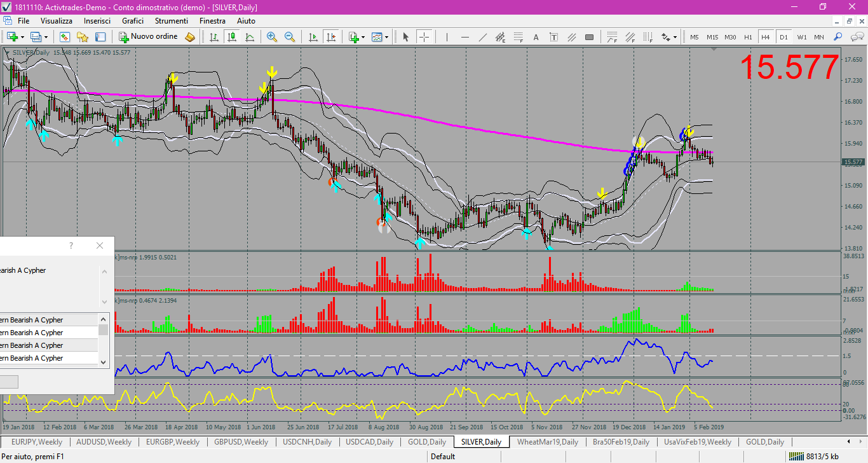This screenshot has width=868, height=463.
Task: Switch to bar chart mode
Action: 214,37
